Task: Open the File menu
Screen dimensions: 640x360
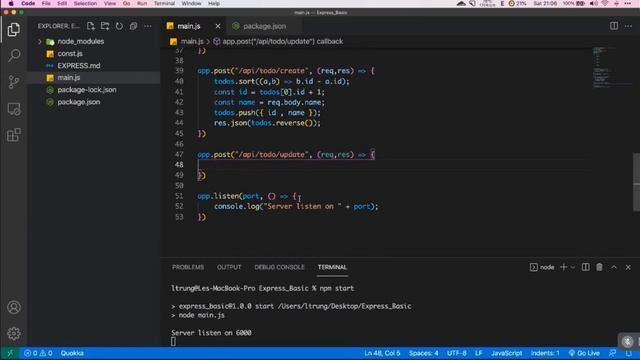Action: [46, 3]
